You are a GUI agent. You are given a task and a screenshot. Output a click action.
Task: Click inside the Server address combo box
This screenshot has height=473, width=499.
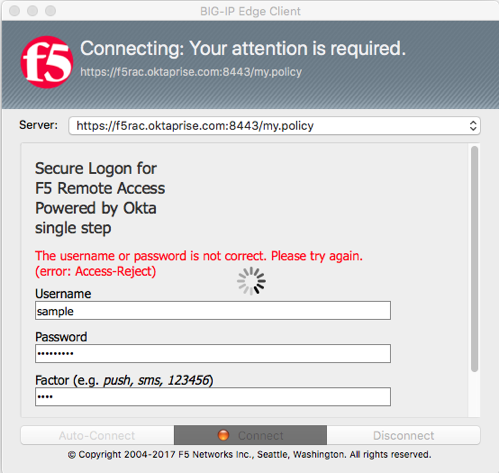(274, 126)
